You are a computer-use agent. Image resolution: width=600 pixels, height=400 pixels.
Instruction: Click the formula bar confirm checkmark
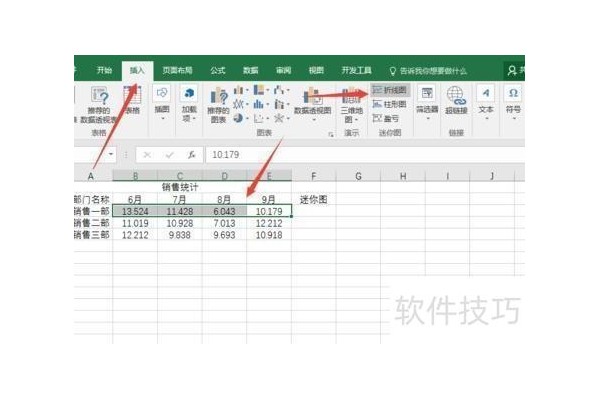coord(169,155)
